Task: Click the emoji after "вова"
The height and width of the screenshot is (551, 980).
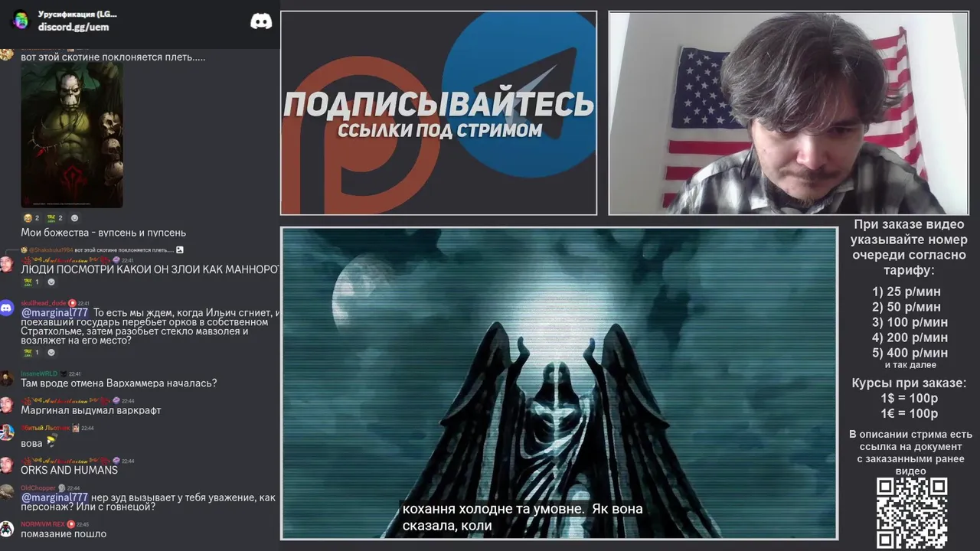Action: tap(51, 442)
